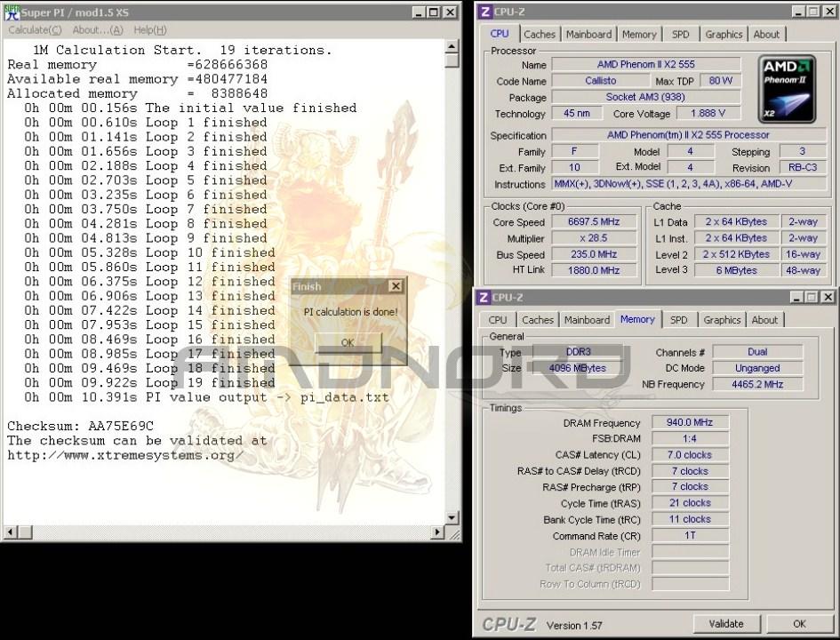Close the top CPU-Z window

(828, 12)
